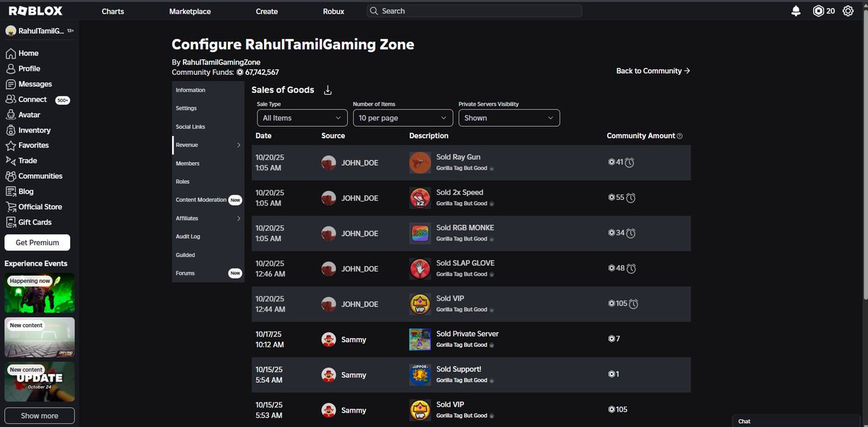
Task: Click JOHN_DOE avatar in Ray Gun row
Action: (328, 163)
